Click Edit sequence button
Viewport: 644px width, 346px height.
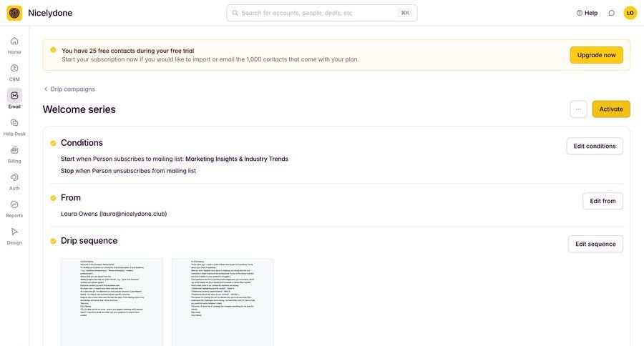click(595, 244)
